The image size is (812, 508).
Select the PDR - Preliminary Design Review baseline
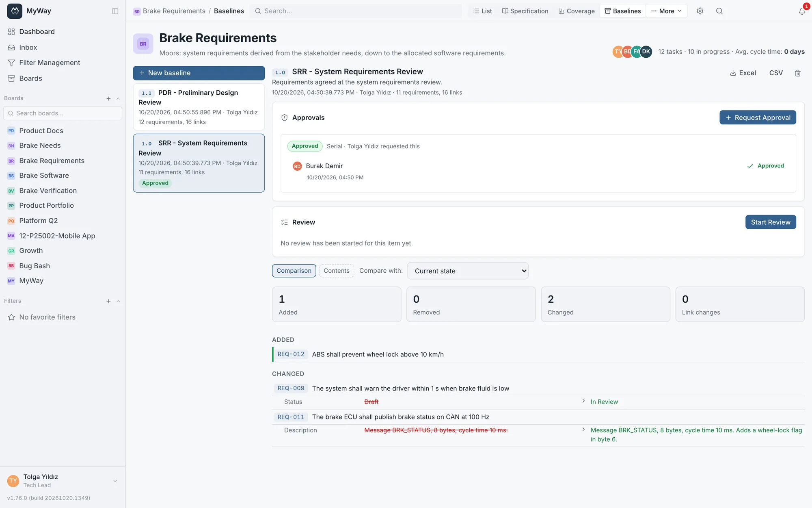199,107
